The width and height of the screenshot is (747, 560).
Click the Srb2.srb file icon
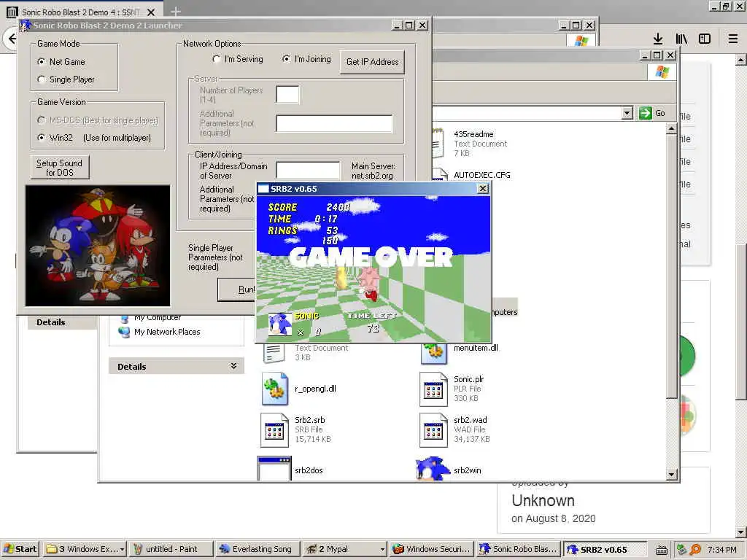click(275, 430)
